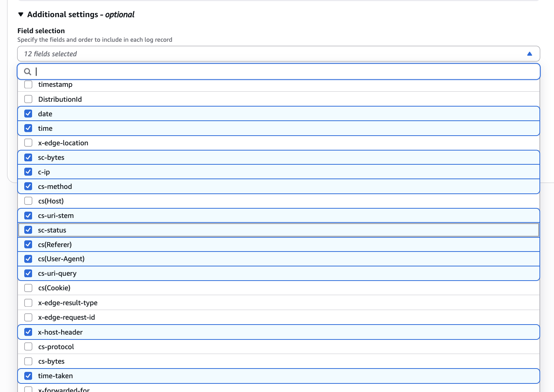
Task: Deselect the c-ip checkbox
Action: click(28, 172)
